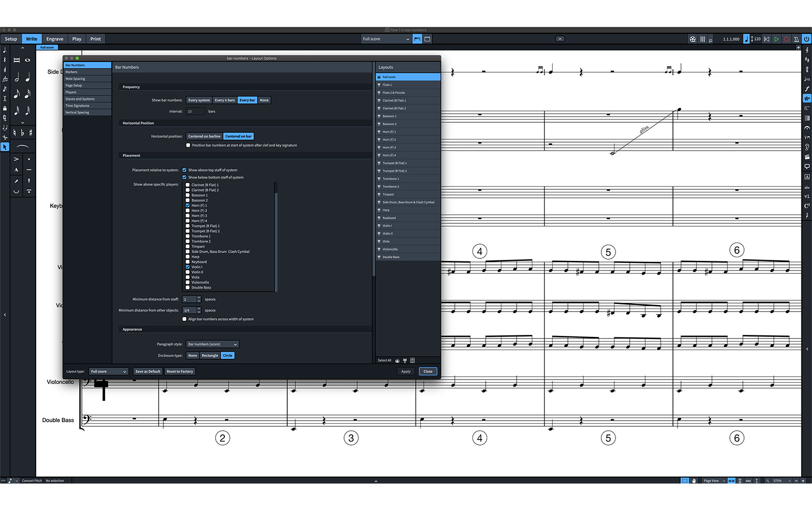Toggle the metronome click
Image resolution: width=812 pixels, height=511 pixels.
coord(796,39)
